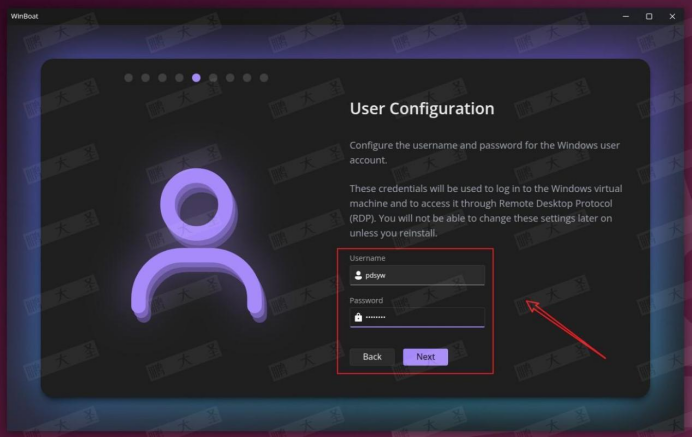The width and height of the screenshot is (692, 437).
Task: Focus the Password input field
Action: pos(417,317)
